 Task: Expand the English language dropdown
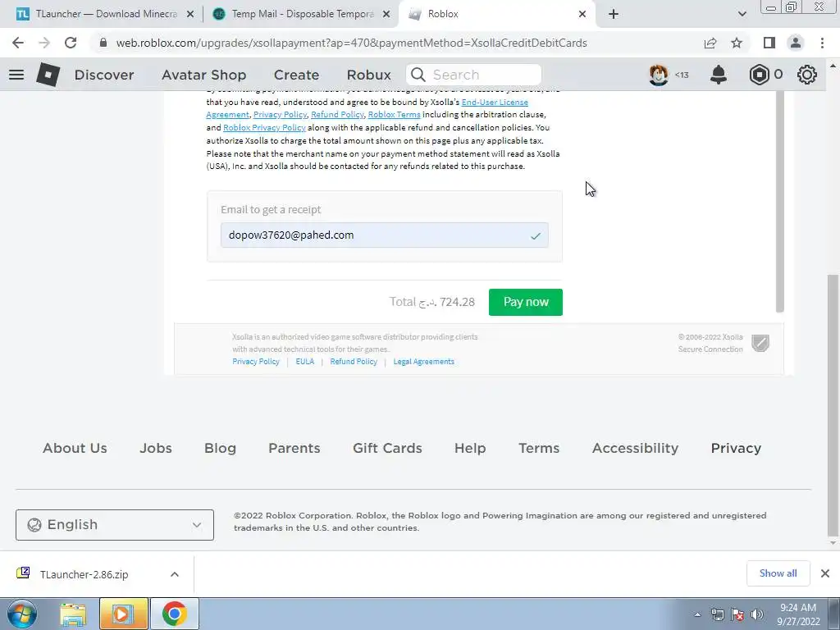(x=115, y=525)
